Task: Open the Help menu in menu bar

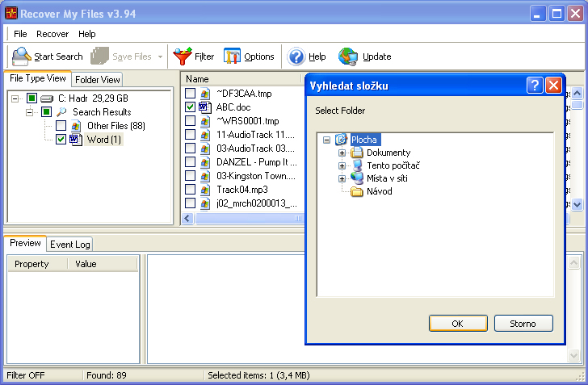Action: coord(87,34)
